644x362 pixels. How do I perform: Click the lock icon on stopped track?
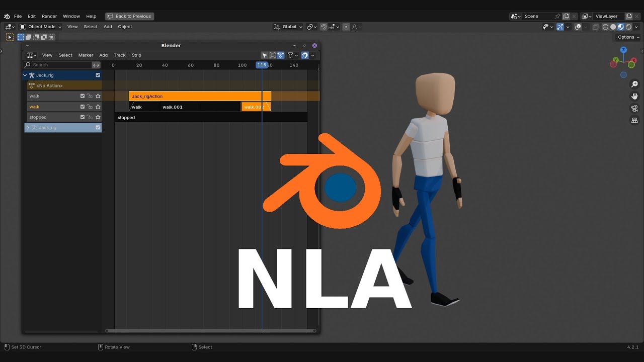coord(90,117)
